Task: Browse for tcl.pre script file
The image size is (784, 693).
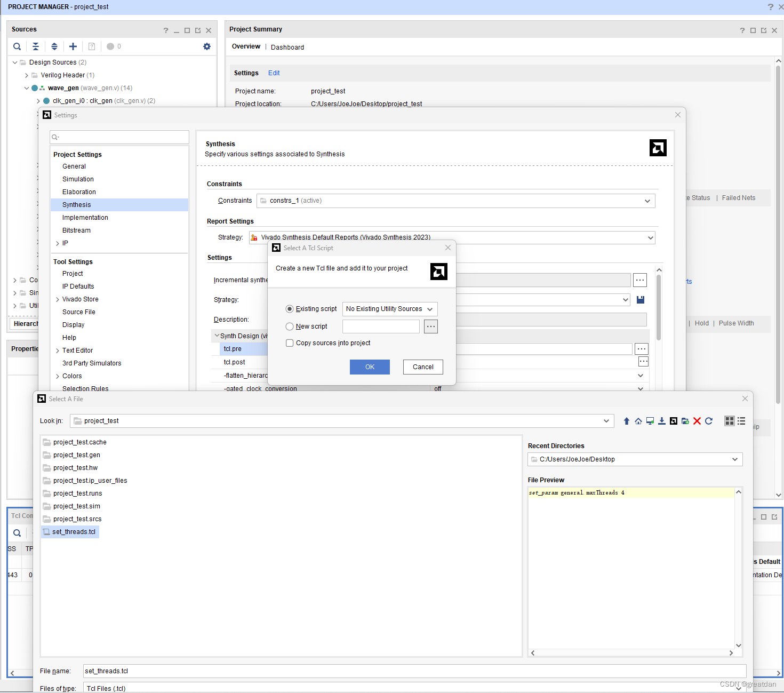Action: pyautogui.click(x=642, y=349)
